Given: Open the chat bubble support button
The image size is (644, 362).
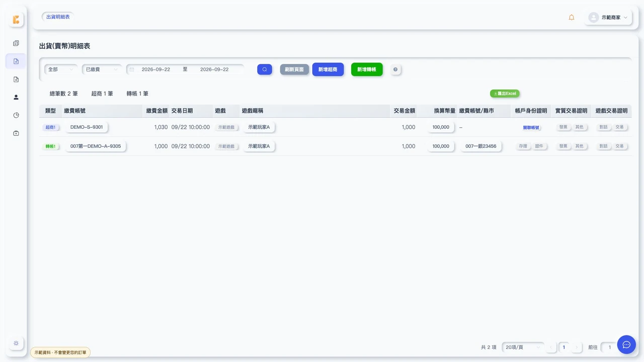Looking at the screenshot, I should click(626, 344).
